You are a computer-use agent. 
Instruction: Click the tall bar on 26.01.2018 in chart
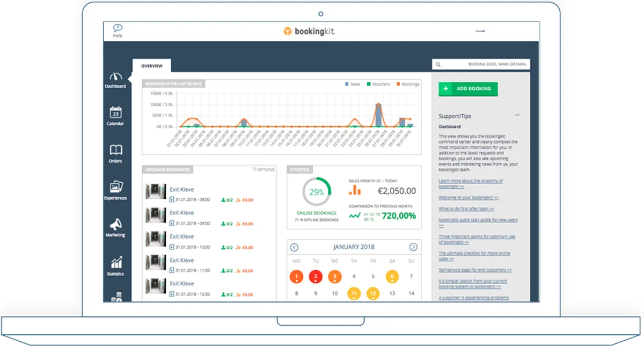pos(379,115)
